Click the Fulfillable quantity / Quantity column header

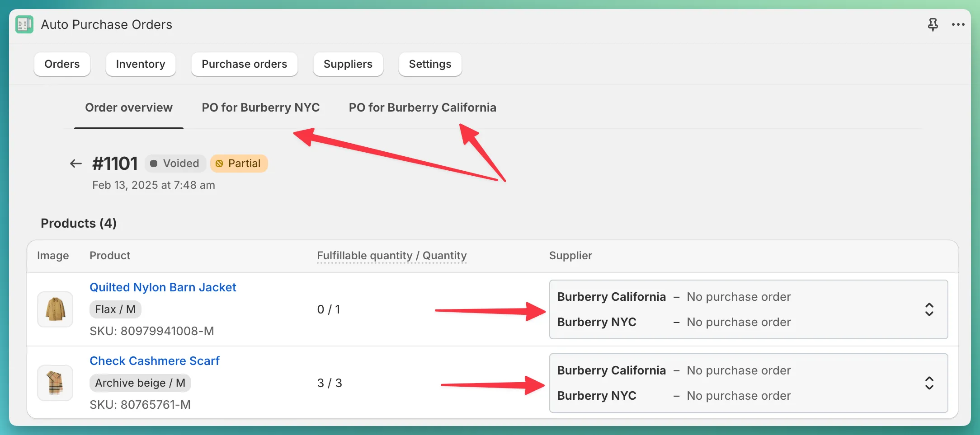point(392,256)
